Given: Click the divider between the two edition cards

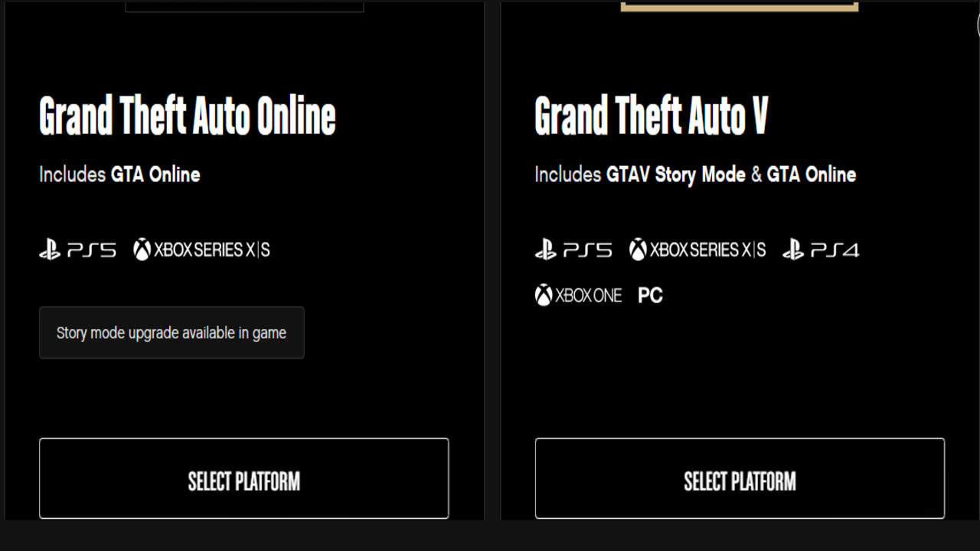Looking at the screenshot, I should 492,260.
